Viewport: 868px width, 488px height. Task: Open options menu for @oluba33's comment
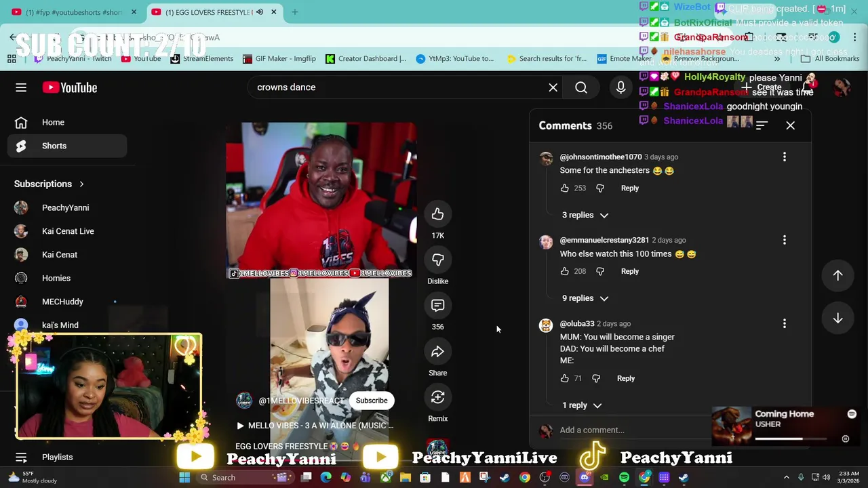[785, 324]
